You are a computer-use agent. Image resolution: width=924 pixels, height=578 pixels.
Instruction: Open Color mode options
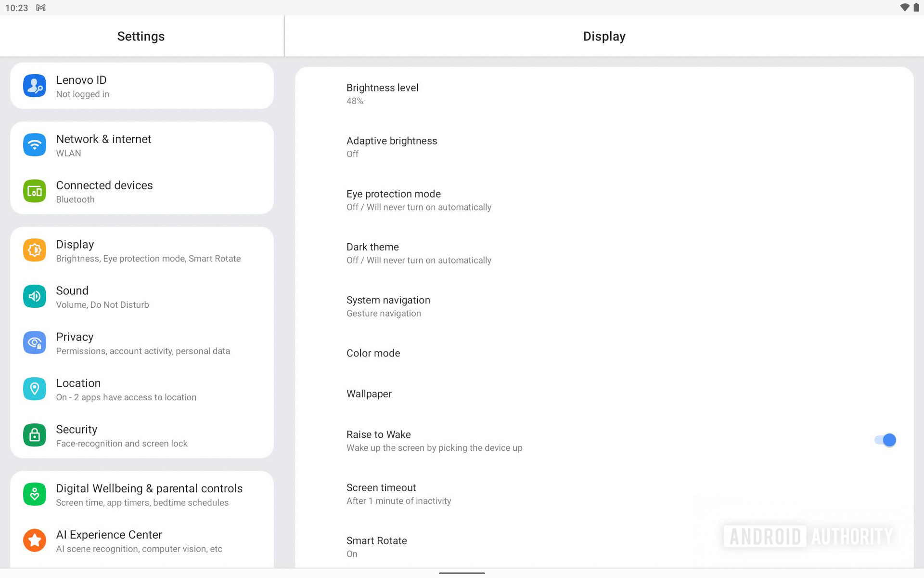tap(373, 354)
